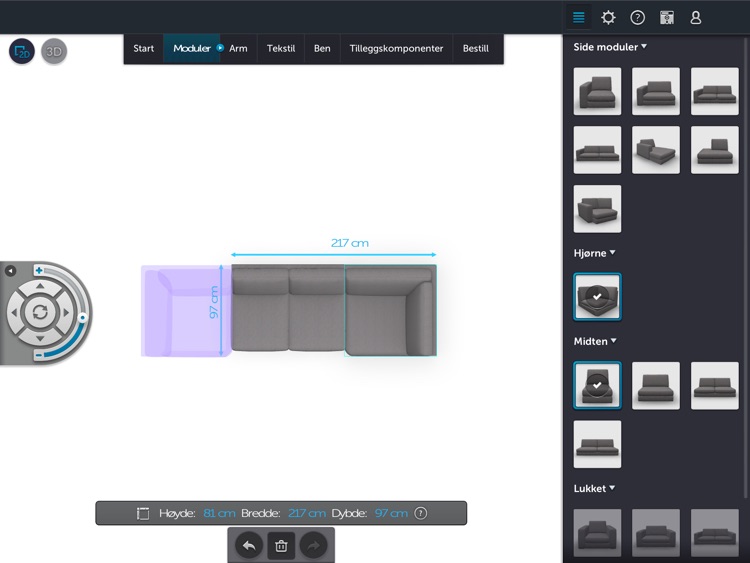The height and width of the screenshot is (563, 750).
Task: Open user account profile icon
Action: click(x=696, y=18)
